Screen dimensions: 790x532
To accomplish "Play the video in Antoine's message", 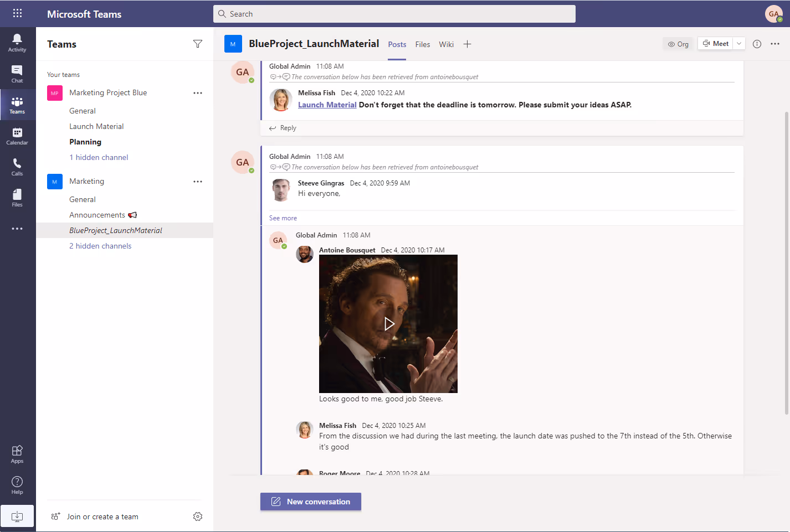I will pyautogui.click(x=389, y=324).
